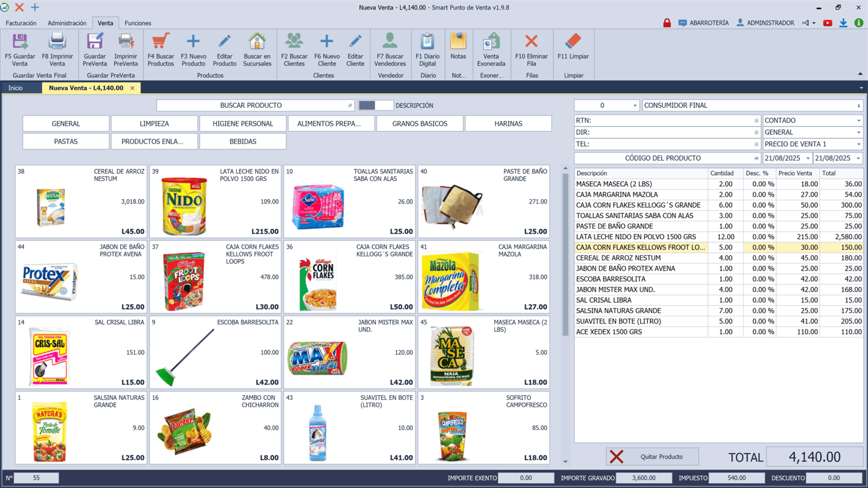Open the Administración ribbon tab
868x488 pixels.
coord(67,23)
